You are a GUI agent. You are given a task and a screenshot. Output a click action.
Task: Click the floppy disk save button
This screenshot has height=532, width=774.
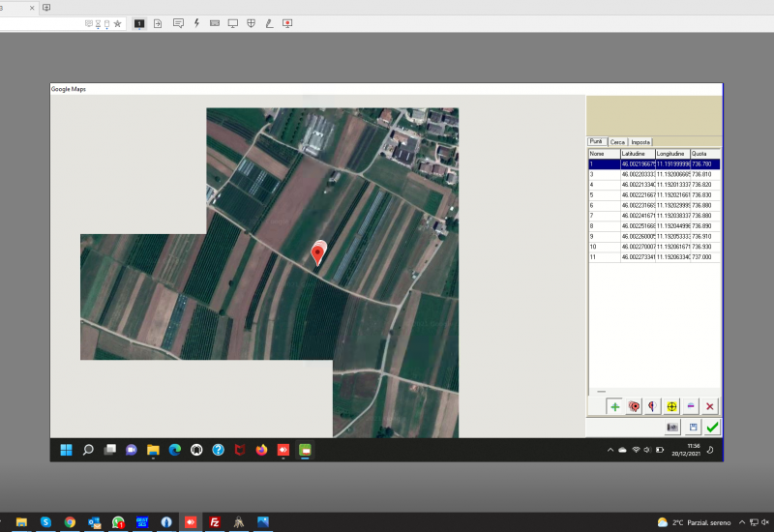(x=693, y=427)
